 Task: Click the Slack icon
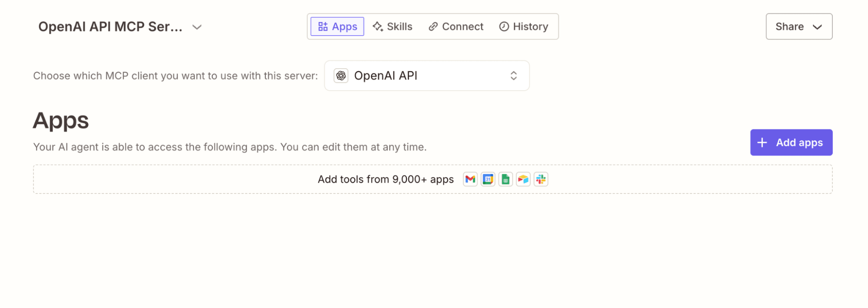tap(541, 179)
